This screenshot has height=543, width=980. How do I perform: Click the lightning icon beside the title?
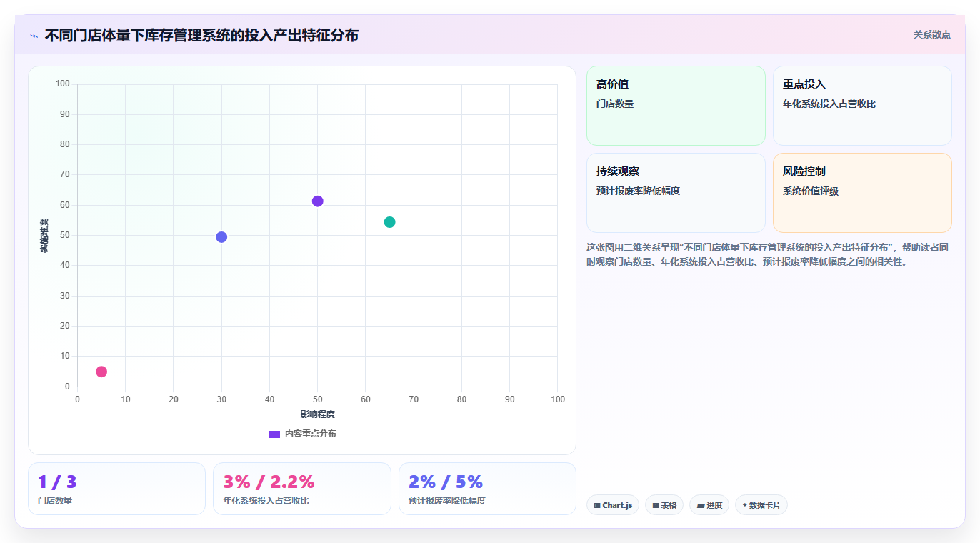34,35
